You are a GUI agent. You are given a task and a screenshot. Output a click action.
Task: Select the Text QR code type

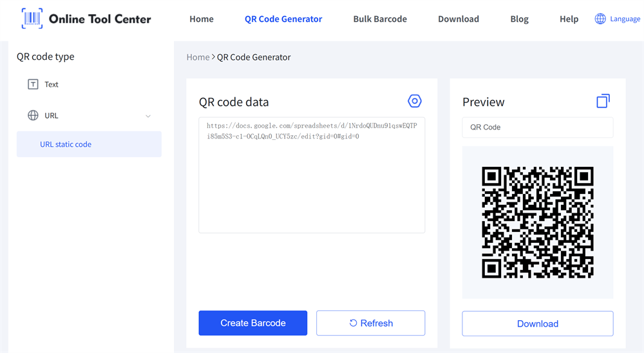pyautogui.click(x=52, y=84)
